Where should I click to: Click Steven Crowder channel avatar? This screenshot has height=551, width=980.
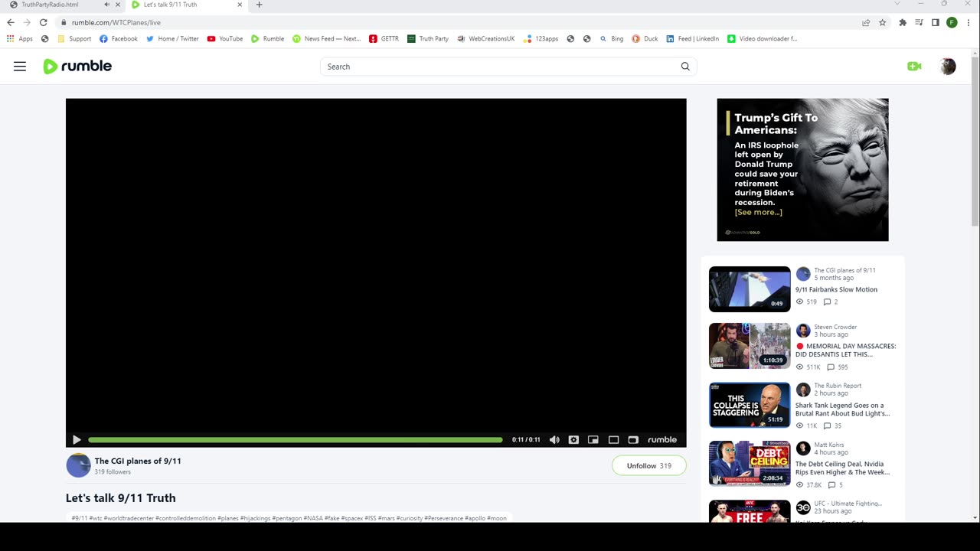pyautogui.click(x=803, y=331)
